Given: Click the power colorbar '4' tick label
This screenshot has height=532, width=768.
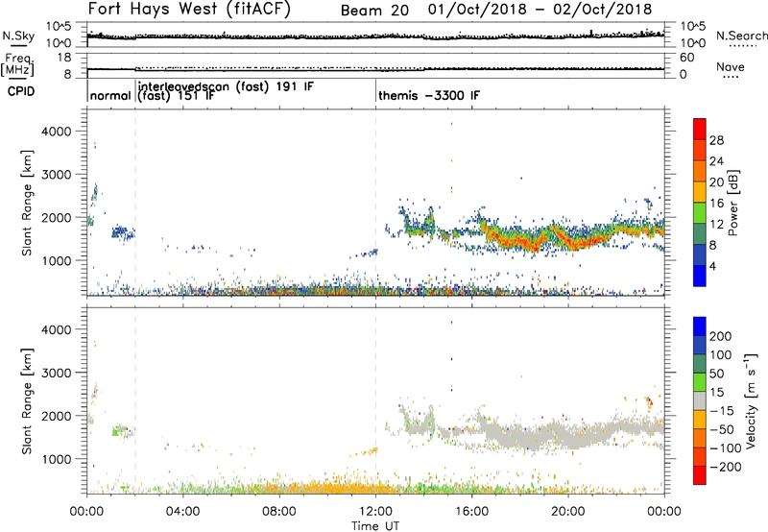Looking at the screenshot, I should click(713, 266).
